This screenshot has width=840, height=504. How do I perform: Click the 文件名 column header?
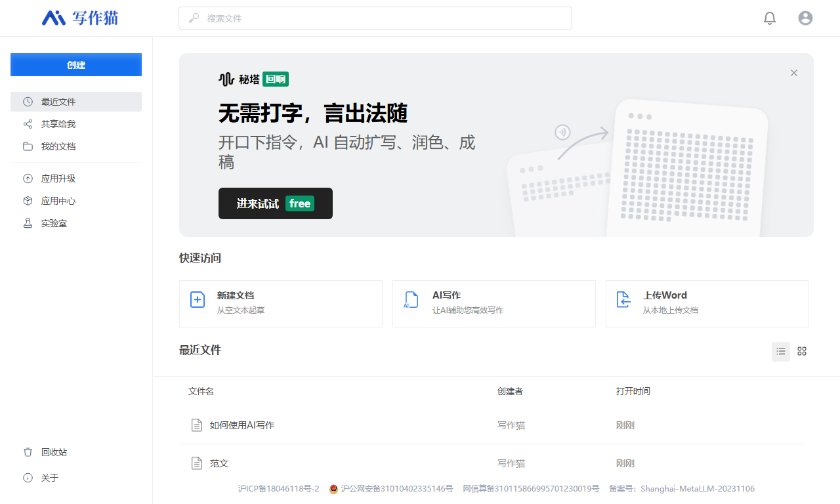click(201, 391)
